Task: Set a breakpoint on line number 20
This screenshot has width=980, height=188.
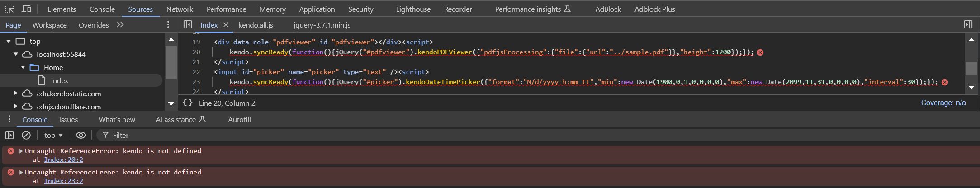Action: click(x=196, y=52)
